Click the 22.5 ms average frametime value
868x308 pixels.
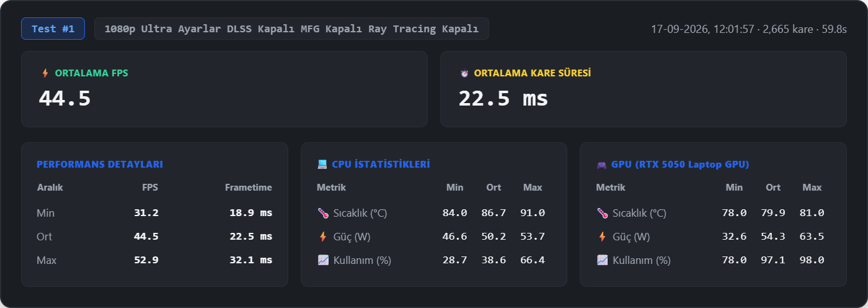(x=503, y=98)
